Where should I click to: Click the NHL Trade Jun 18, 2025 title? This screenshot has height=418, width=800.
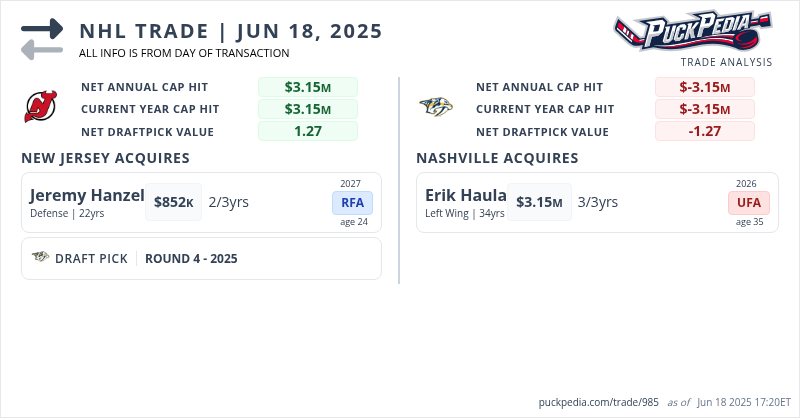pyautogui.click(x=231, y=30)
